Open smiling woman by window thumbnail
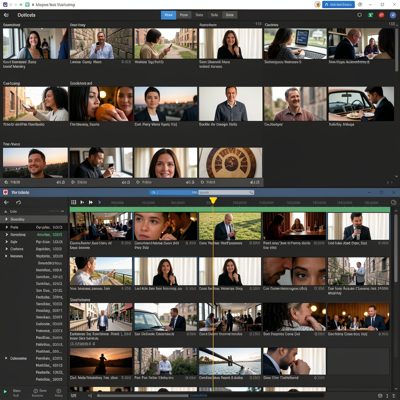The height and width of the screenshot is (400, 400). pos(35,43)
